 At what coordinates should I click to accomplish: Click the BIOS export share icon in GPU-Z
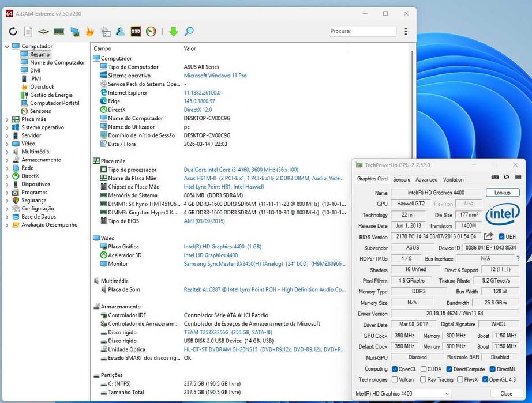click(489, 236)
